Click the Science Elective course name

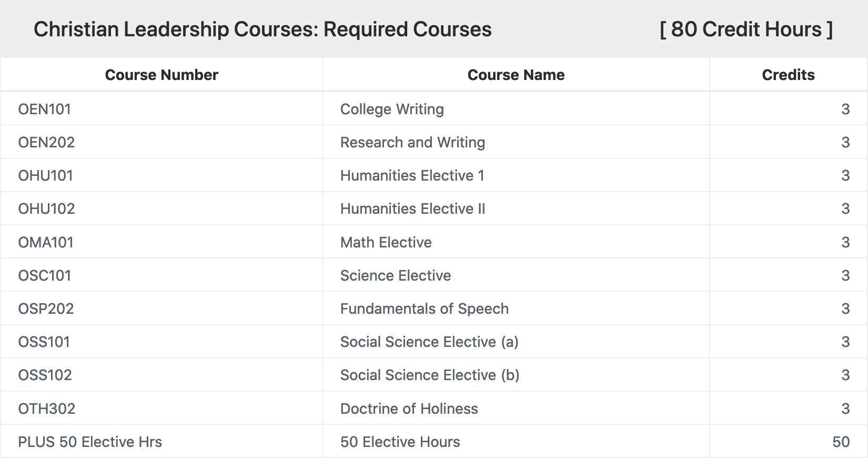coord(396,275)
